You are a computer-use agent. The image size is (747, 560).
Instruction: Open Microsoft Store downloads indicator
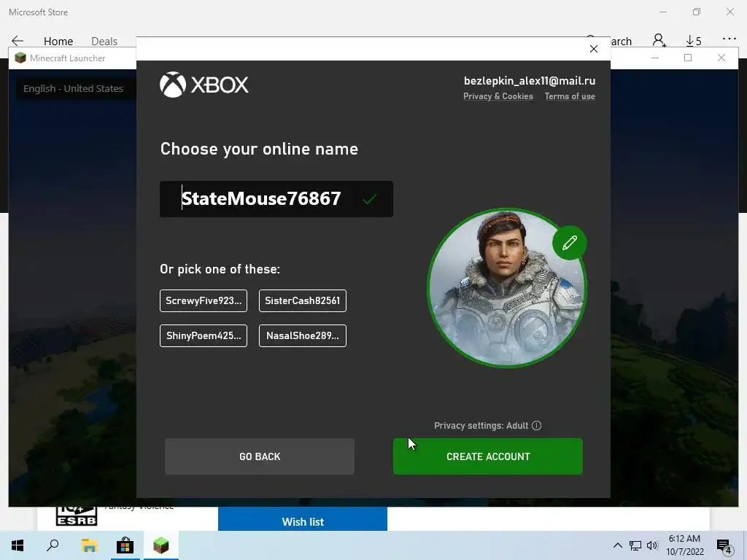pyautogui.click(x=694, y=41)
